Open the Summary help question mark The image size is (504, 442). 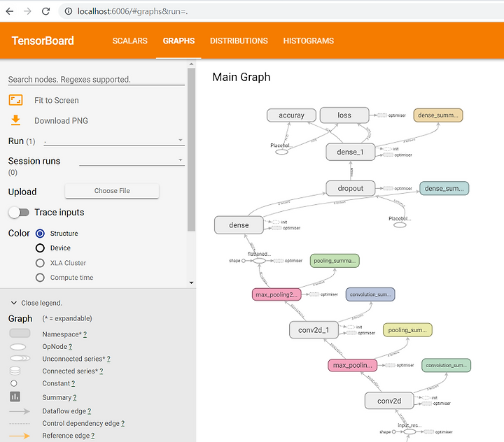tap(75, 398)
